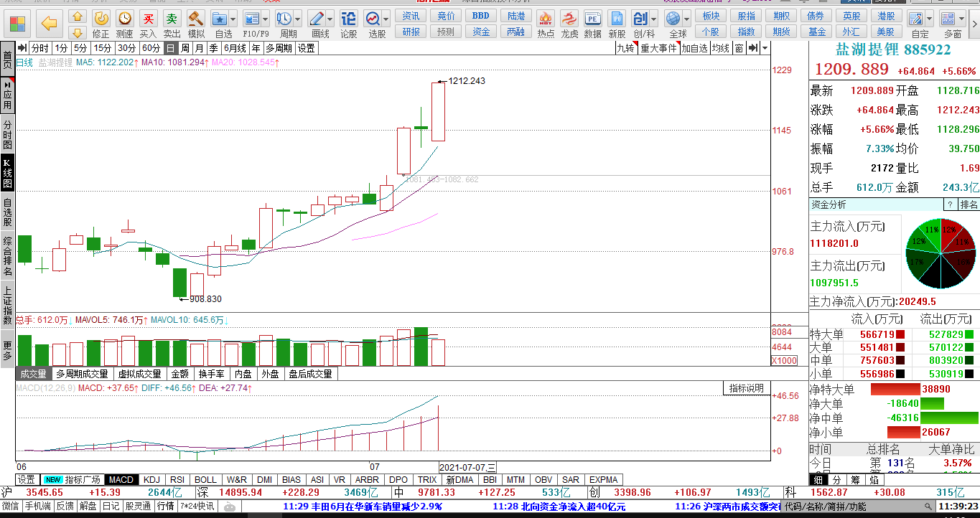Switch to the 周 weekly period tab
The height and width of the screenshot is (518, 980).
185,48
